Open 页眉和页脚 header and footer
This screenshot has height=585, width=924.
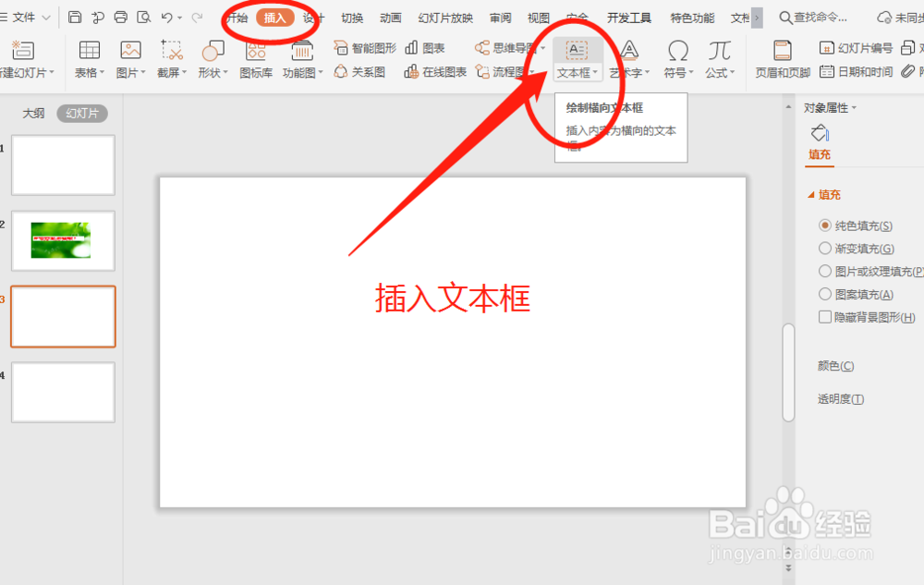783,59
